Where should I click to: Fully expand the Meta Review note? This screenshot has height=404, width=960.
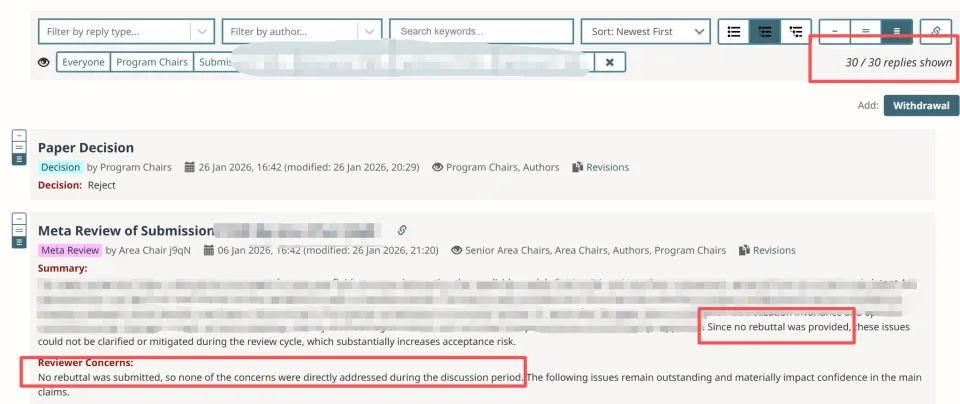pyautogui.click(x=18, y=241)
